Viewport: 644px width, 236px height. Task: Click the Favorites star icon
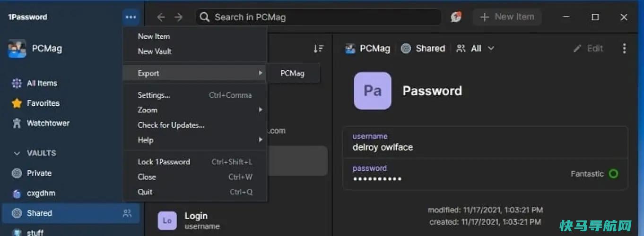pyautogui.click(x=17, y=103)
